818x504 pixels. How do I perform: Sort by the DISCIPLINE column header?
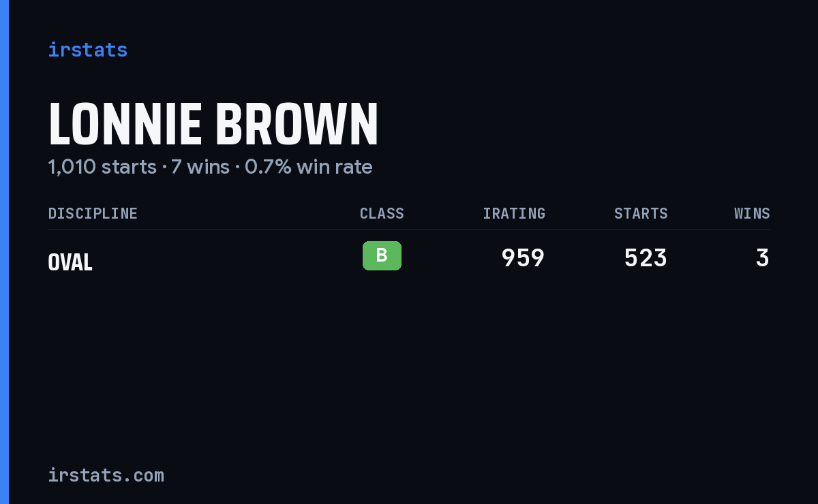[x=93, y=213]
